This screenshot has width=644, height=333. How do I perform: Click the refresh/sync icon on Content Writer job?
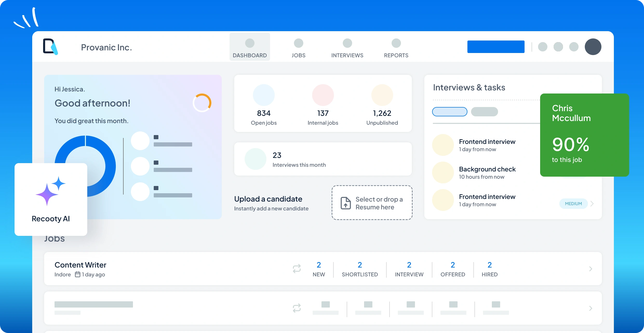(296, 269)
